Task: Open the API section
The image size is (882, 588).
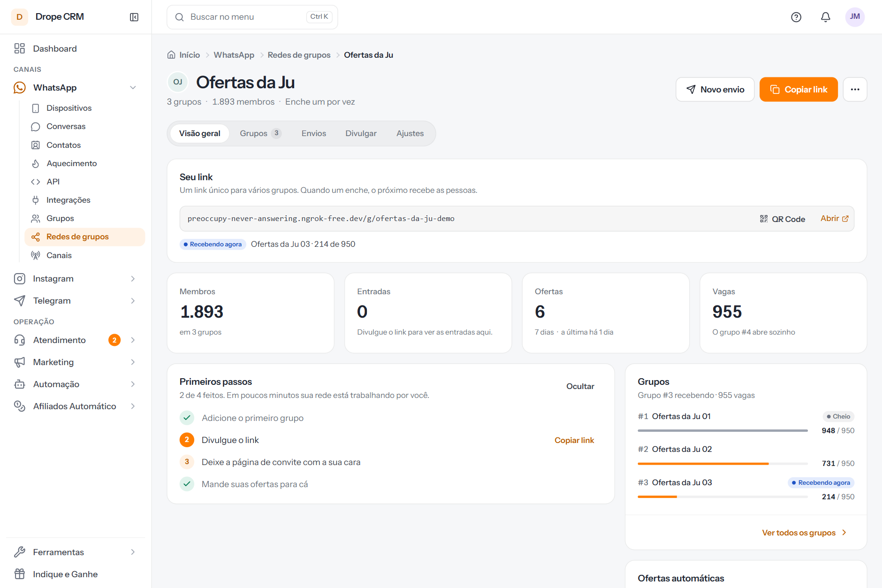Action: click(84, 182)
